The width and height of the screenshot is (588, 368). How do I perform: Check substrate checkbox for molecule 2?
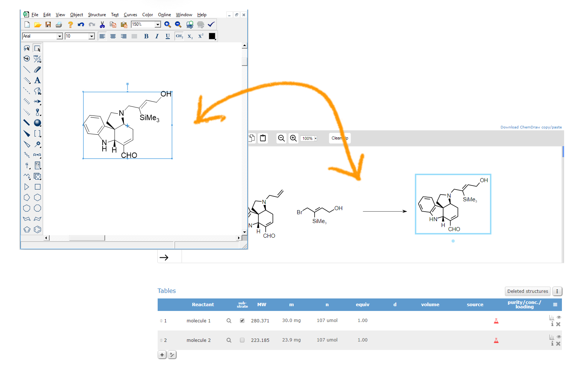[242, 340]
